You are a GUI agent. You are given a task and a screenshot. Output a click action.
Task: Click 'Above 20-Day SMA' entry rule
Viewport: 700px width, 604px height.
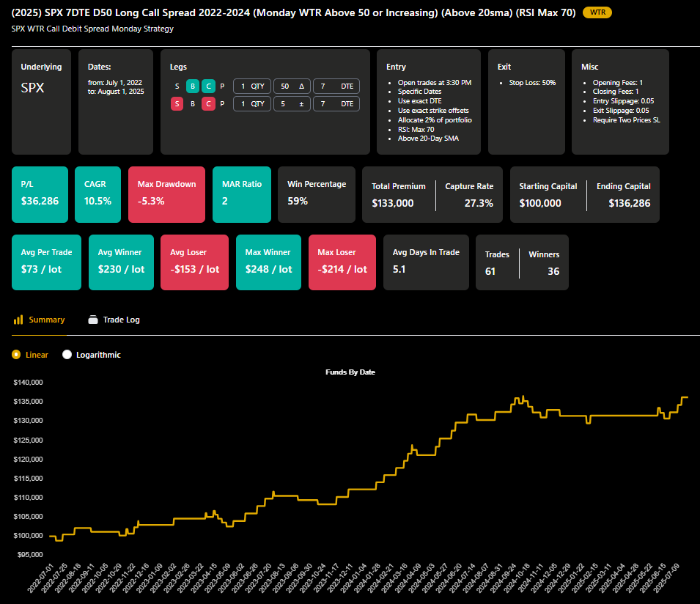tap(428, 139)
